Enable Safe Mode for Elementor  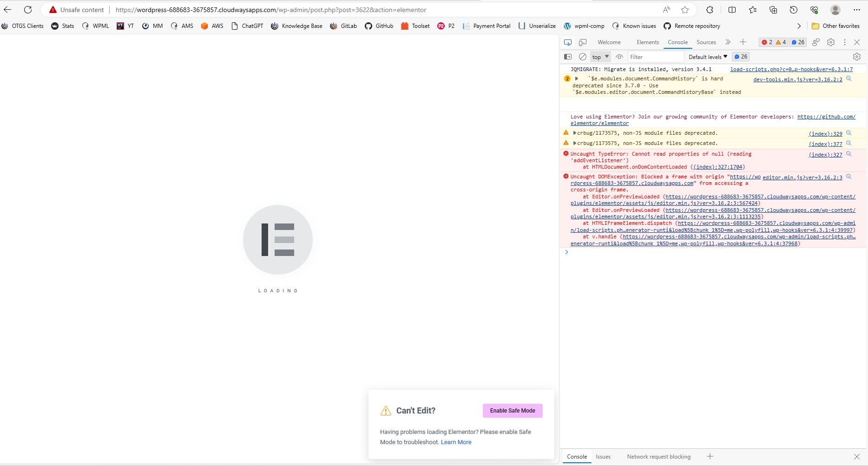513,411
